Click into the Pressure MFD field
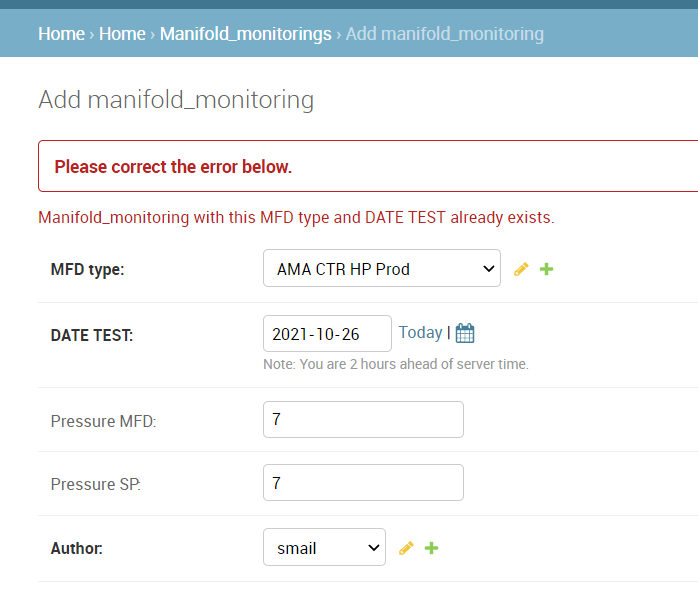 (363, 420)
